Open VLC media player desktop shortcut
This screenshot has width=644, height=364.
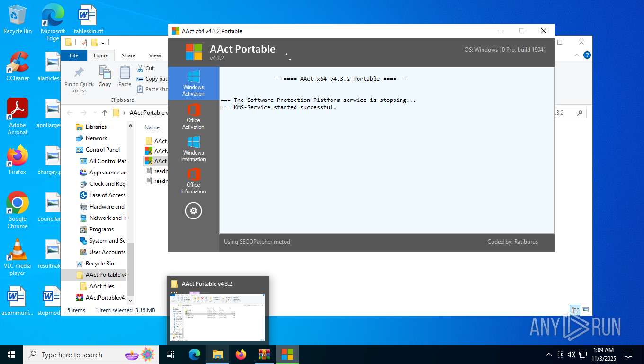coord(18,257)
